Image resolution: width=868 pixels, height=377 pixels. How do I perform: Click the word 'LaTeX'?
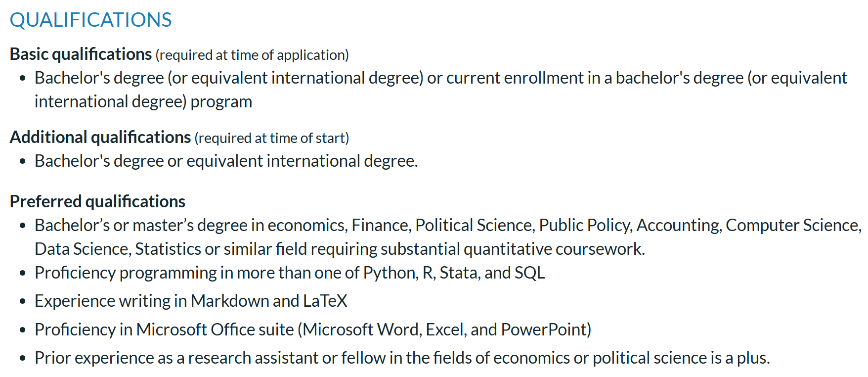click(x=325, y=301)
